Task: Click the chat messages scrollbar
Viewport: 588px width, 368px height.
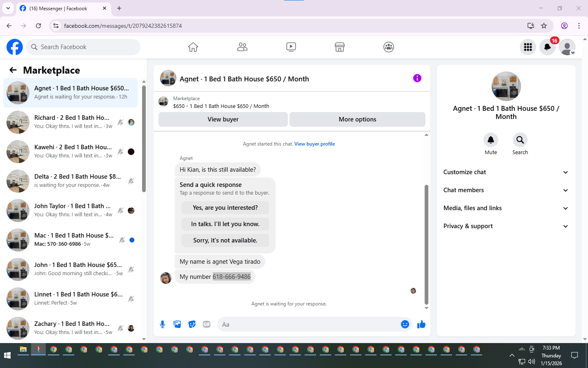Action: coord(426,245)
